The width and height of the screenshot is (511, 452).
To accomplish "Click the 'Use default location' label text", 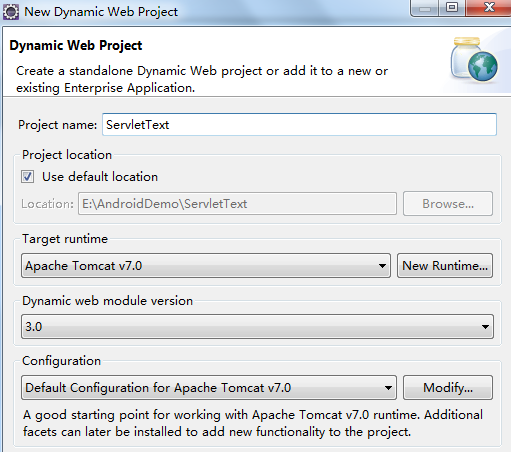I will tap(100, 177).
